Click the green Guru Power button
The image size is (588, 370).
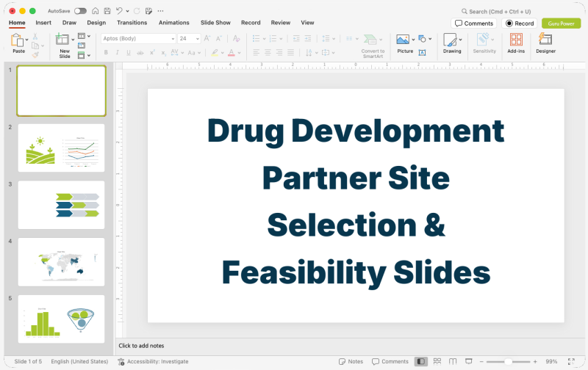pos(561,23)
